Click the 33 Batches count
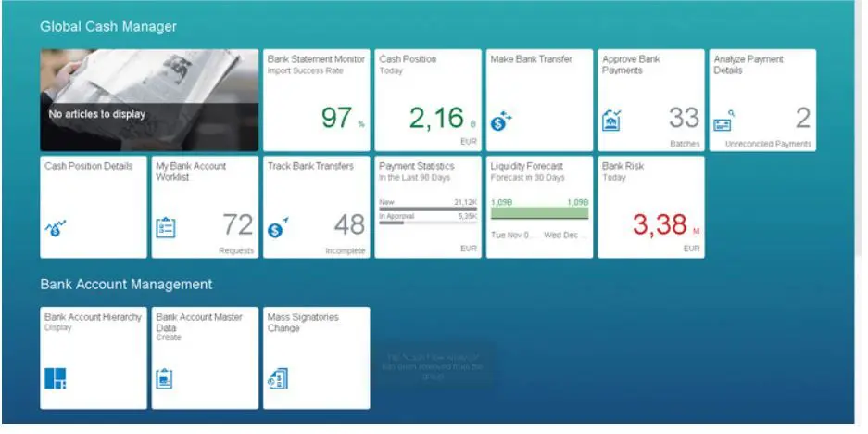The width and height of the screenshot is (868, 434). (684, 119)
